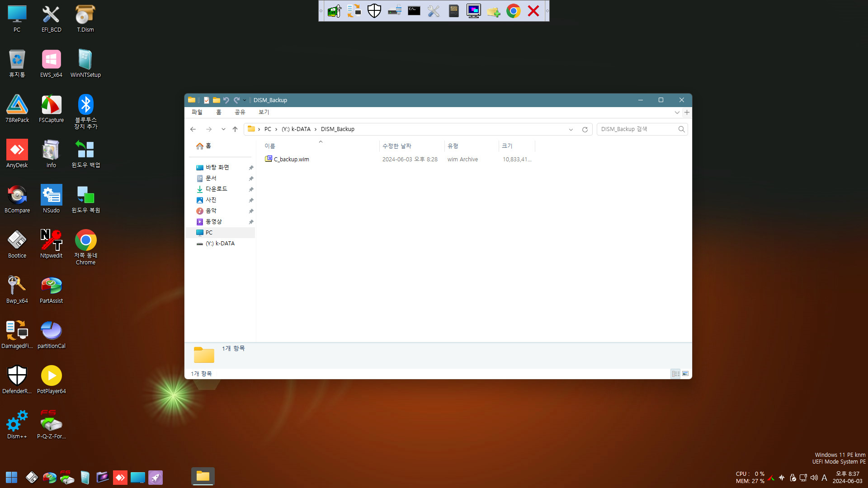This screenshot has width=868, height=488.
Task: Launch AnyDesk from the desktop
Action: coord(17,154)
